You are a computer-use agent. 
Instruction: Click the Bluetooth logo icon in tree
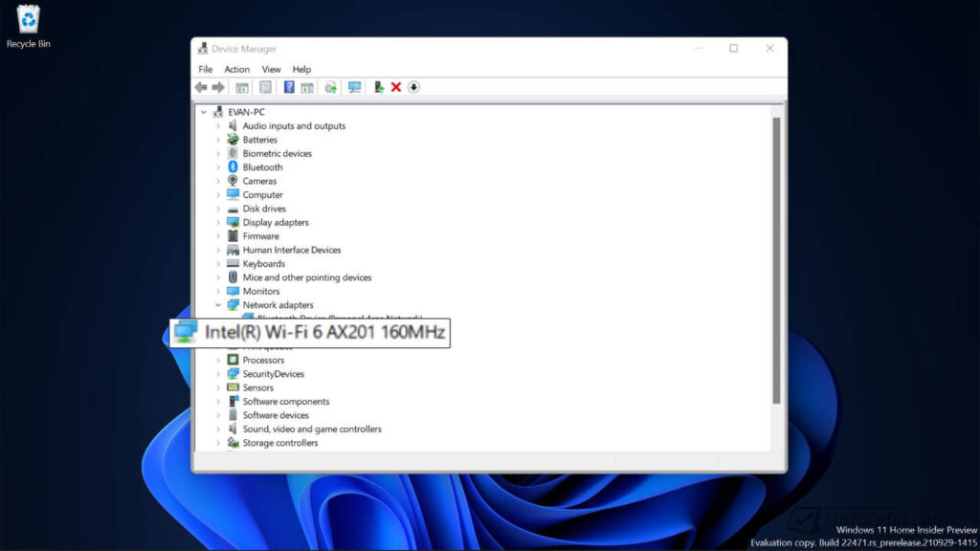(x=233, y=166)
